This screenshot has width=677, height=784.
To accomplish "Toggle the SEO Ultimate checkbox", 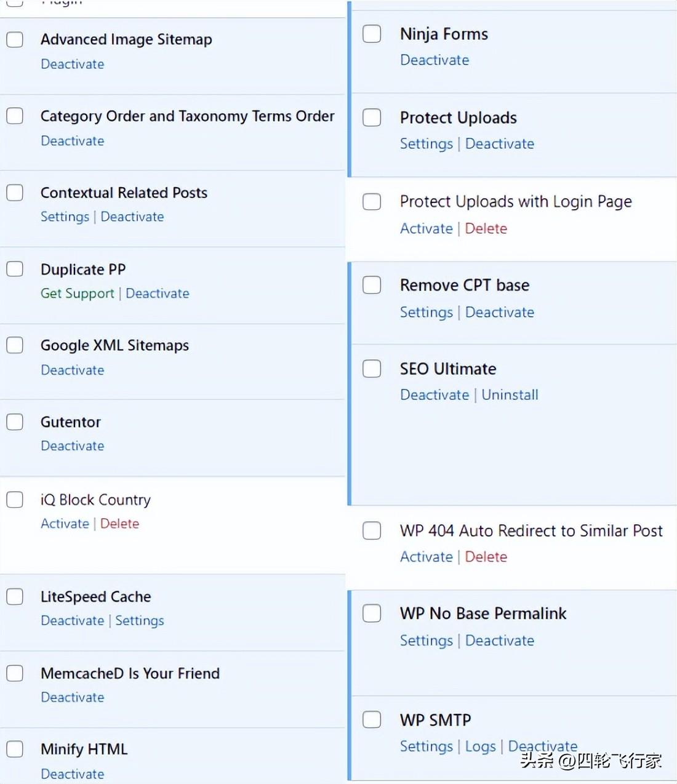I will [372, 369].
